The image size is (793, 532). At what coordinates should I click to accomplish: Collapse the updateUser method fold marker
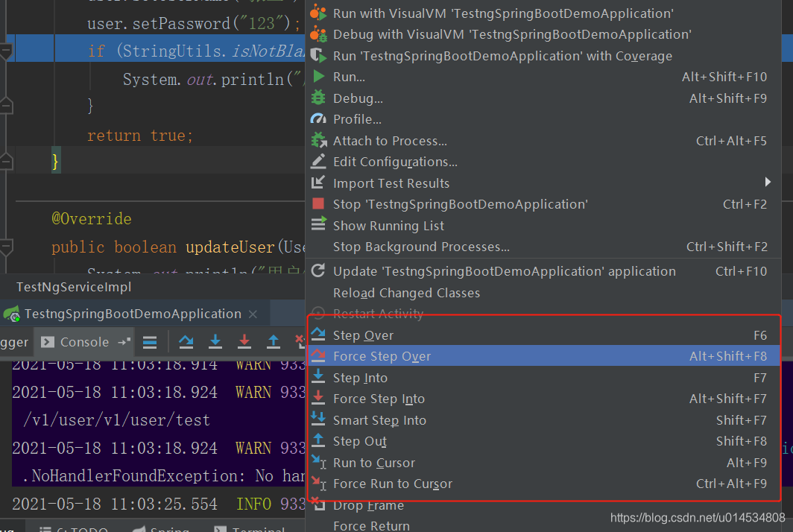point(5,247)
